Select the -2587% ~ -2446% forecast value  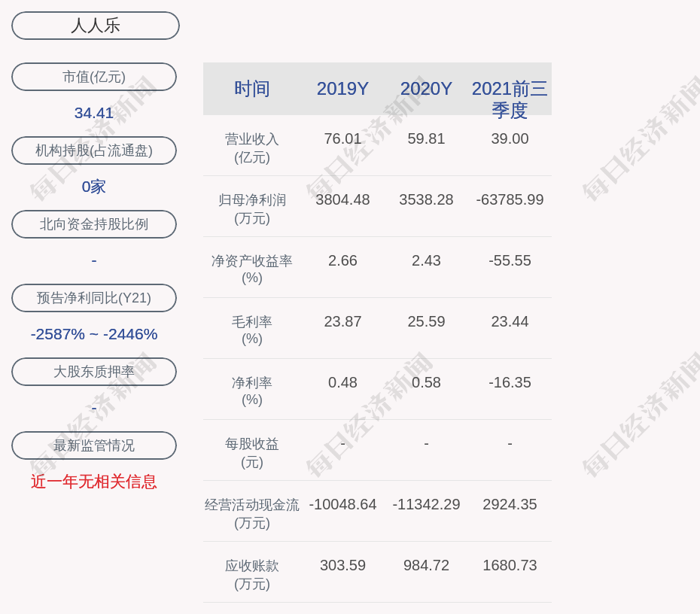[94, 334]
